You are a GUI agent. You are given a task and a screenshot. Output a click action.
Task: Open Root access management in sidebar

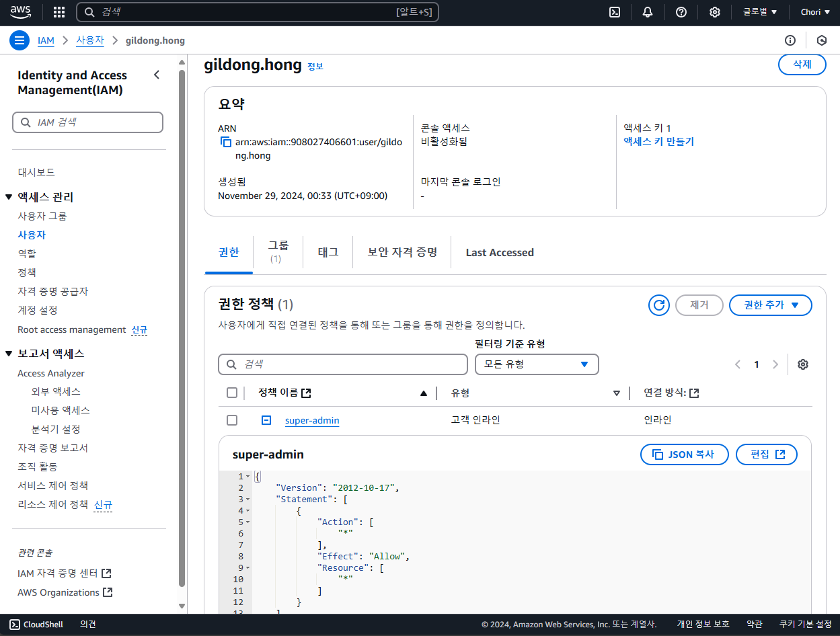coord(72,329)
